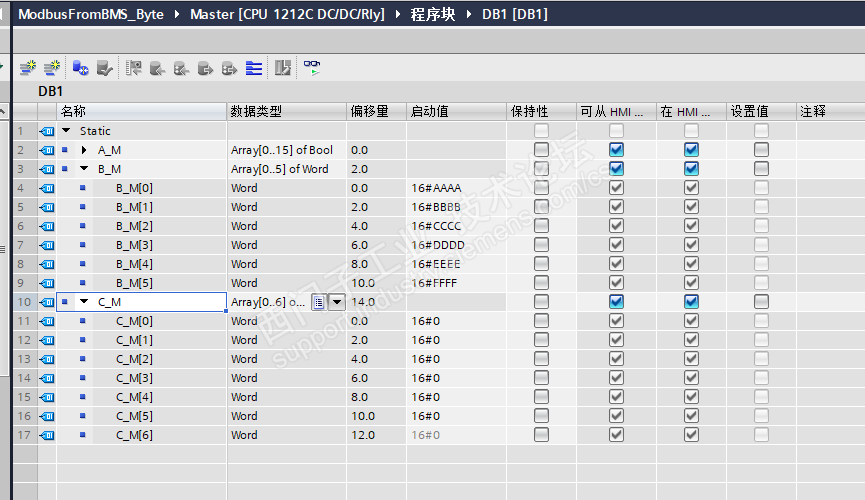The height and width of the screenshot is (500, 865).
Task: Click the tag icon in row C_M[4]
Action: coord(47,397)
